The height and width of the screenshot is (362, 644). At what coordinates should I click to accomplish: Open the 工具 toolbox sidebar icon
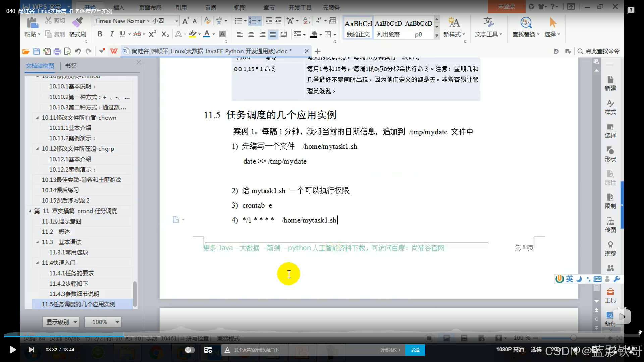610,295
